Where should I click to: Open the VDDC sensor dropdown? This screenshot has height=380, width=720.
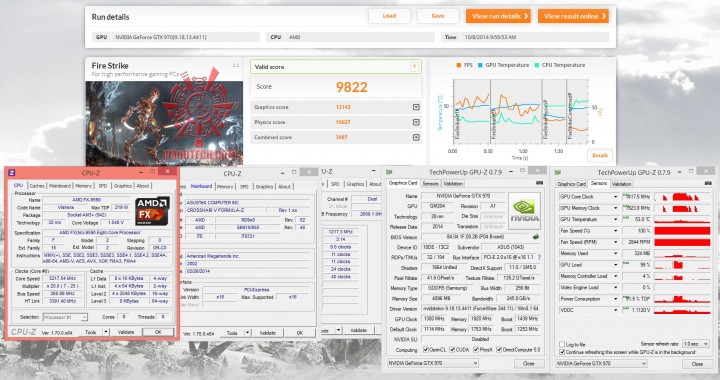(616, 310)
